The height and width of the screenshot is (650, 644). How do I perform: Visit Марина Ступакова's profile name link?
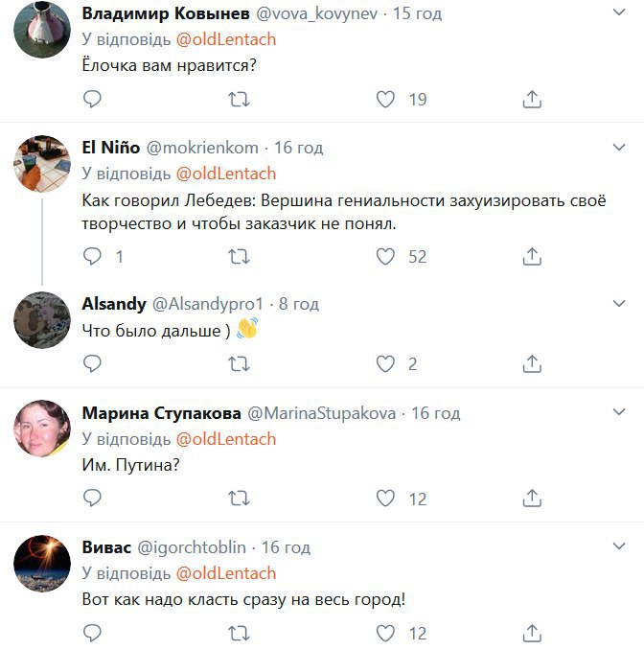(x=161, y=414)
